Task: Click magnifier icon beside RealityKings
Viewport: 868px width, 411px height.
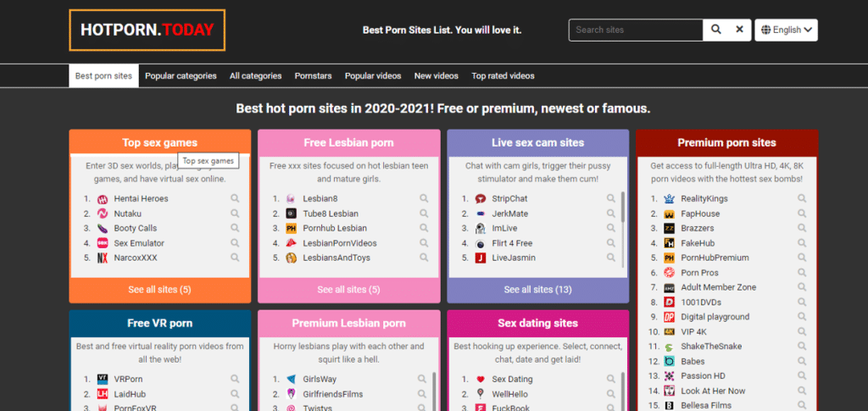Action: (802, 198)
